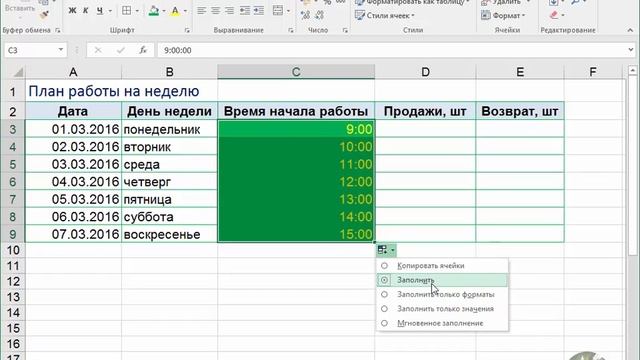Expand the formula bar chevron

(631, 50)
